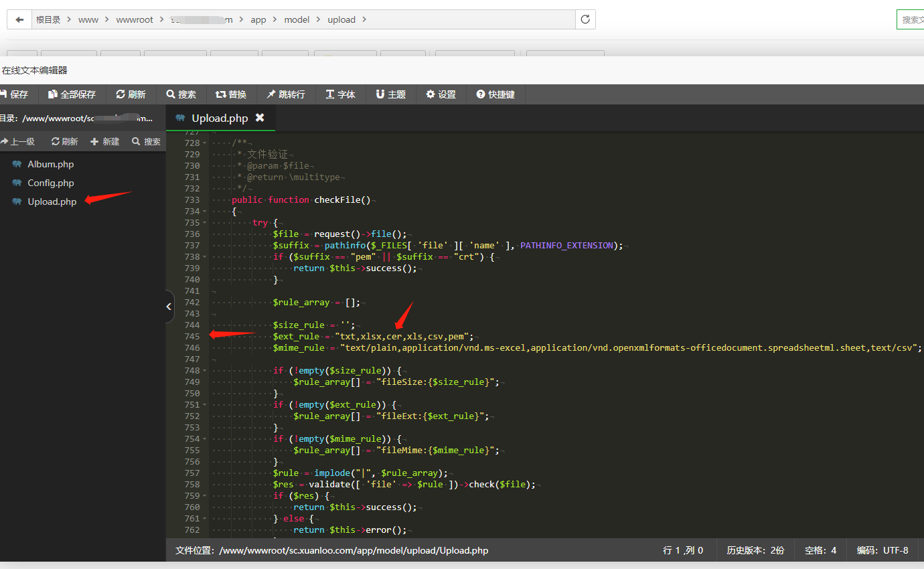Viewport: 924px width, 569px height.
Task: Save the file with the 保存 button
Action: click(x=14, y=94)
